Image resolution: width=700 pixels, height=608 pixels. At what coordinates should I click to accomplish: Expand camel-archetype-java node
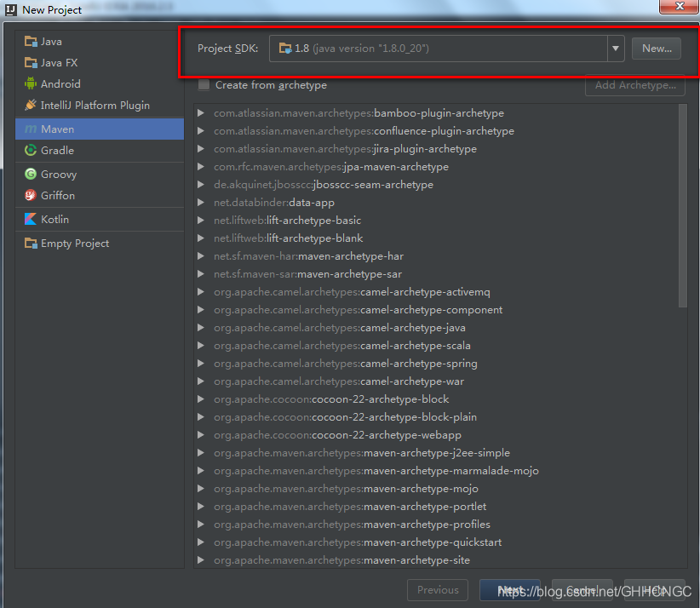(x=201, y=327)
